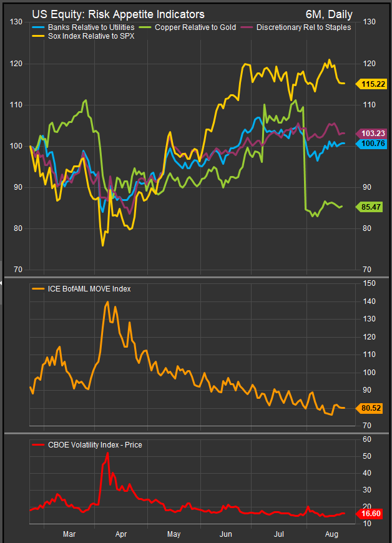Click the red 16.60 VIX value tag

point(371,513)
